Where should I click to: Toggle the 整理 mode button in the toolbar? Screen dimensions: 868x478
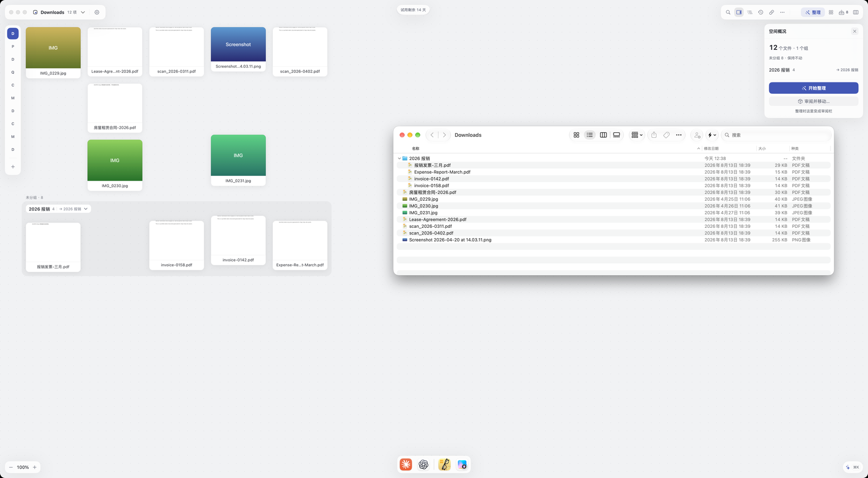pos(813,12)
